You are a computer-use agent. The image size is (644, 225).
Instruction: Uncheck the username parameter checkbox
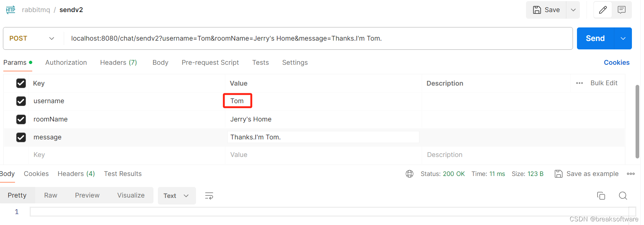click(21, 101)
